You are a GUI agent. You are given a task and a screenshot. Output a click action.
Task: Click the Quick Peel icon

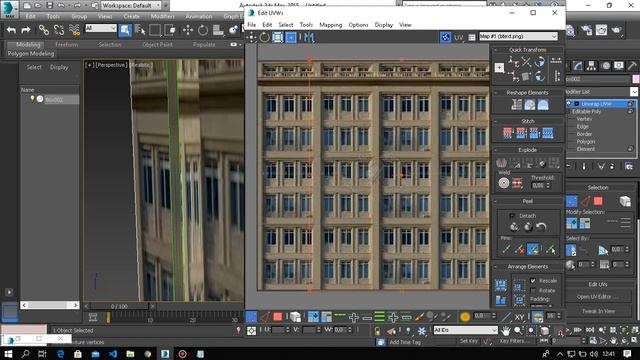(514, 227)
